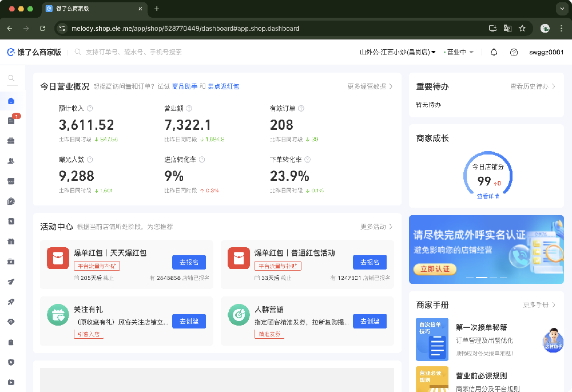Click the sidebar search magnifier icon
572x392 pixels.
tap(11, 78)
